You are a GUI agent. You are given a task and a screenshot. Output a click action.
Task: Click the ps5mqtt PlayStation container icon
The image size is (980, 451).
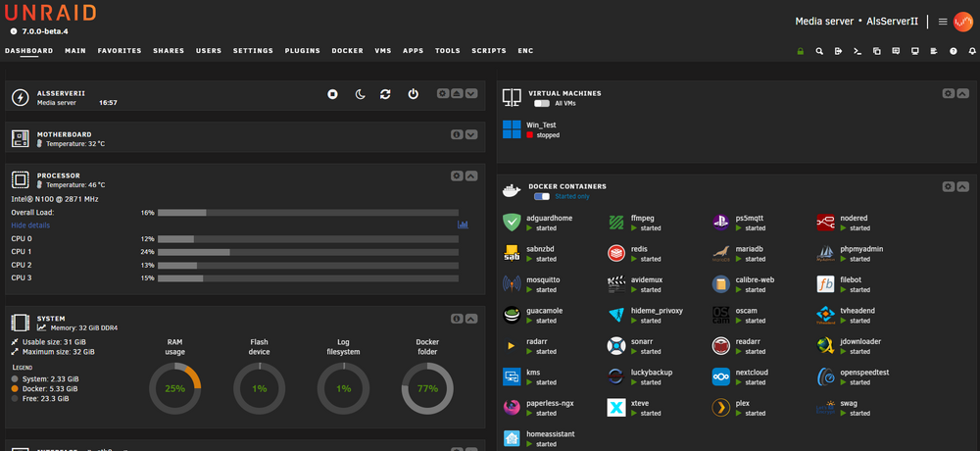click(720, 222)
